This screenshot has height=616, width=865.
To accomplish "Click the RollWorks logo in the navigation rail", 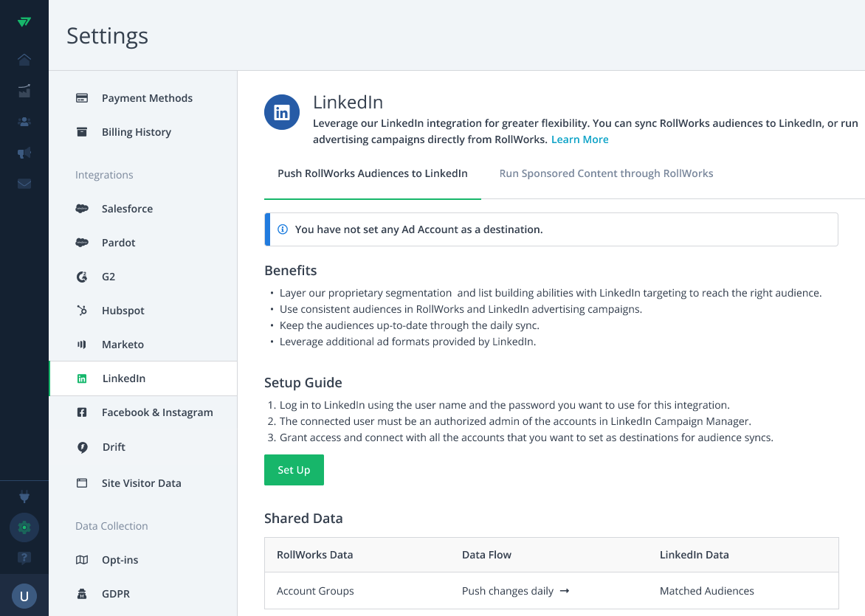I will (x=24, y=22).
